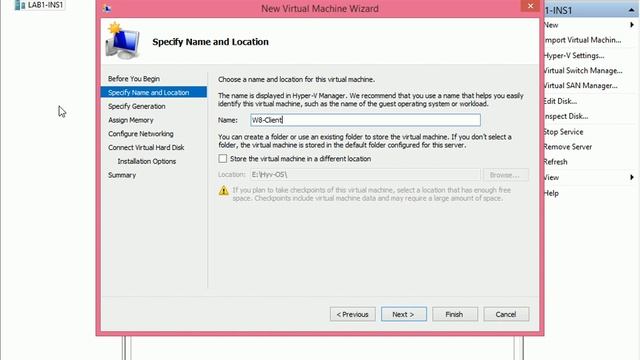Expand the View submenu arrow in Actions pane
Viewport: 640px width, 360px height.
(631, 177)
